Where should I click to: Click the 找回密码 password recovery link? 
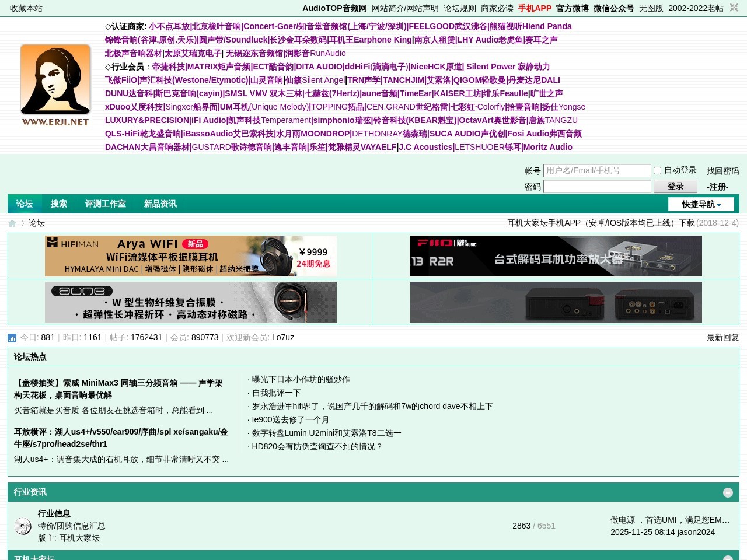pos(723,170)
